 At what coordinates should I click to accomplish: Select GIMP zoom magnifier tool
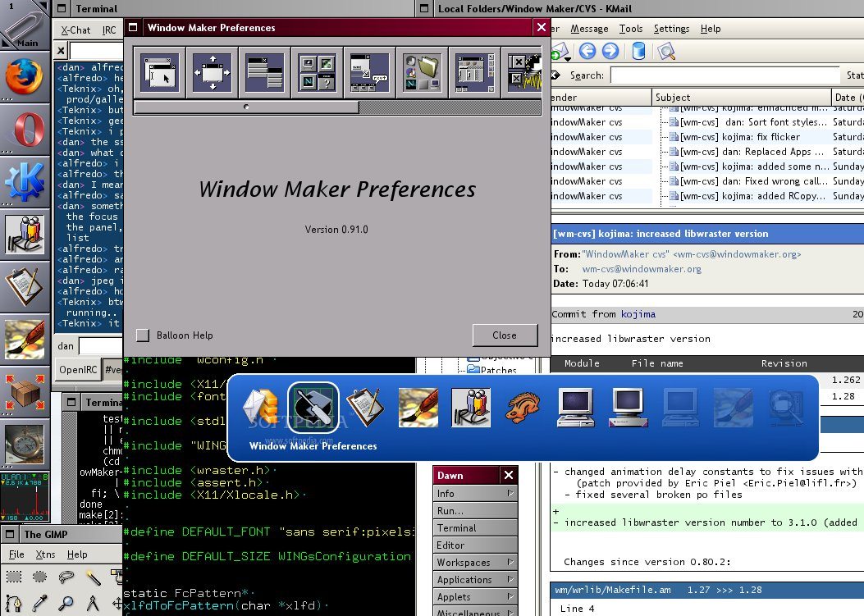pos(66,603)
